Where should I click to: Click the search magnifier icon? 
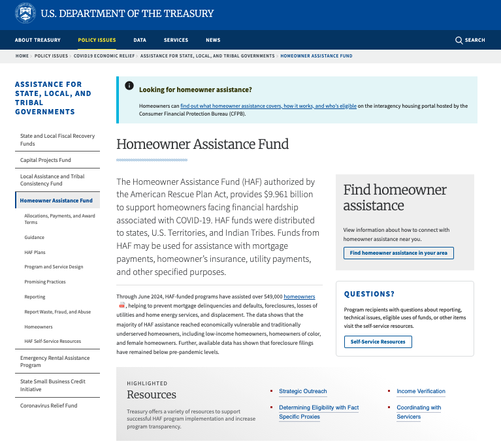(x=459, y=40)
